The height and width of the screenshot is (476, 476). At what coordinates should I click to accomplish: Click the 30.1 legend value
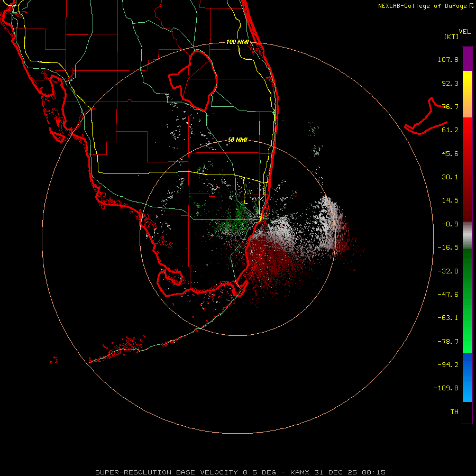coord(450,177)
